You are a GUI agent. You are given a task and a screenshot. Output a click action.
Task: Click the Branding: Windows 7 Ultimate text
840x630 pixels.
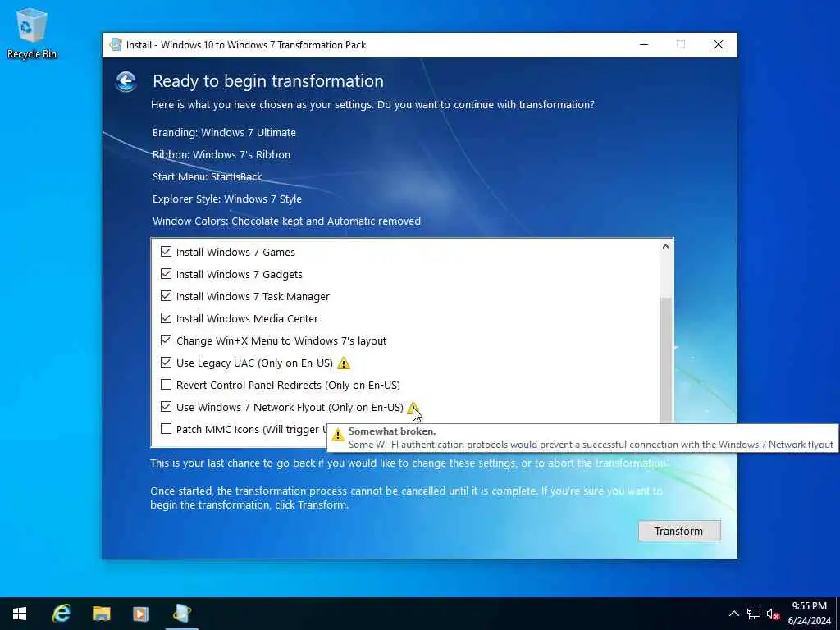click(x=224, y=132)
